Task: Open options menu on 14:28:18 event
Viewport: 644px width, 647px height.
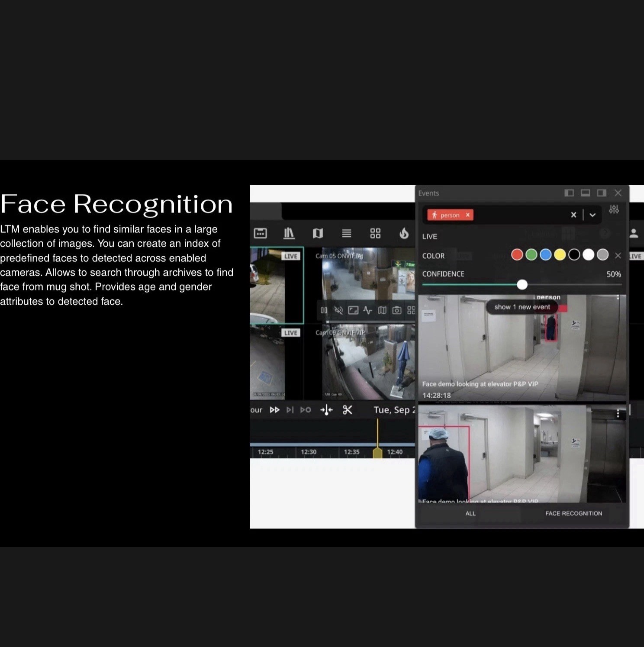Action: (618, 298)
